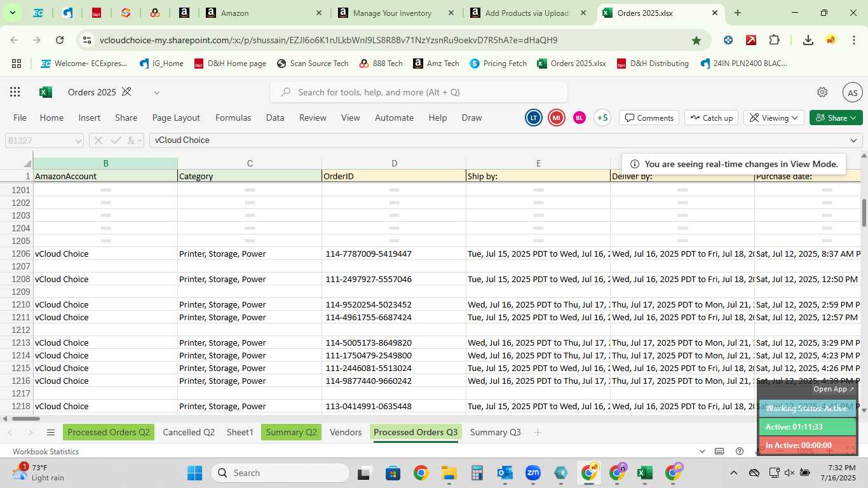Show the +5 additional collaborators

[602, 118]
